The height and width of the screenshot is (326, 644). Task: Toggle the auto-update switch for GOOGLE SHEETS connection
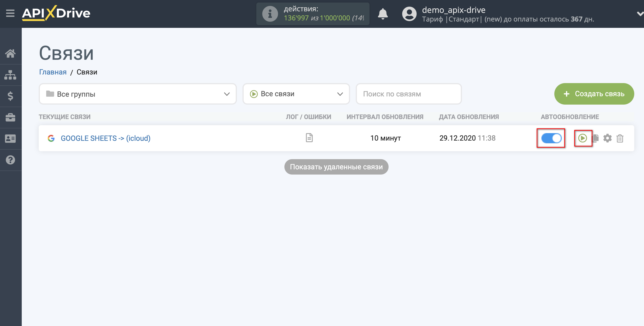click(551, 138)
